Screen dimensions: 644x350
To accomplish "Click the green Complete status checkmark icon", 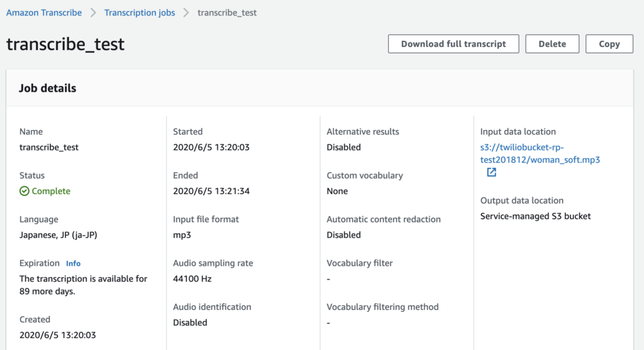I will click(x=25, y=191).
